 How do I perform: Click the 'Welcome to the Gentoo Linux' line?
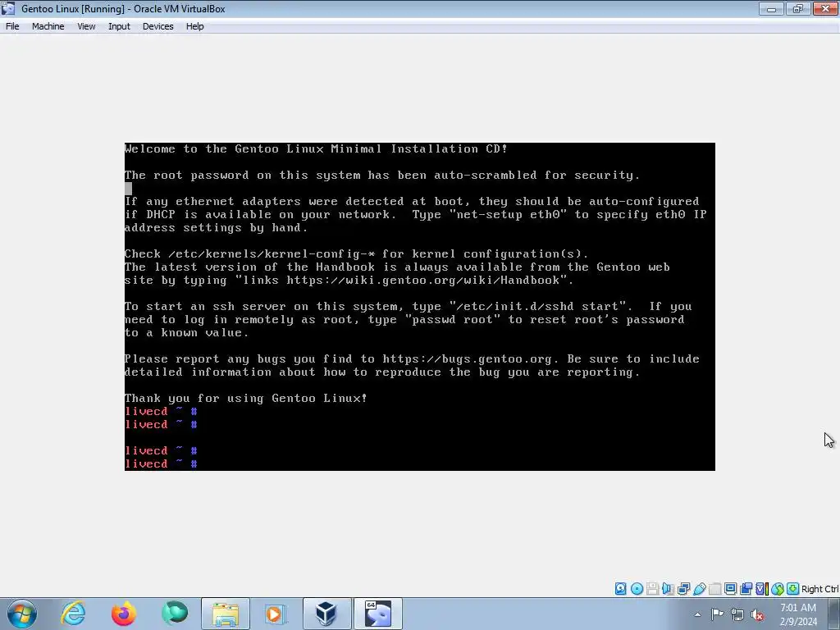[316, 149]
